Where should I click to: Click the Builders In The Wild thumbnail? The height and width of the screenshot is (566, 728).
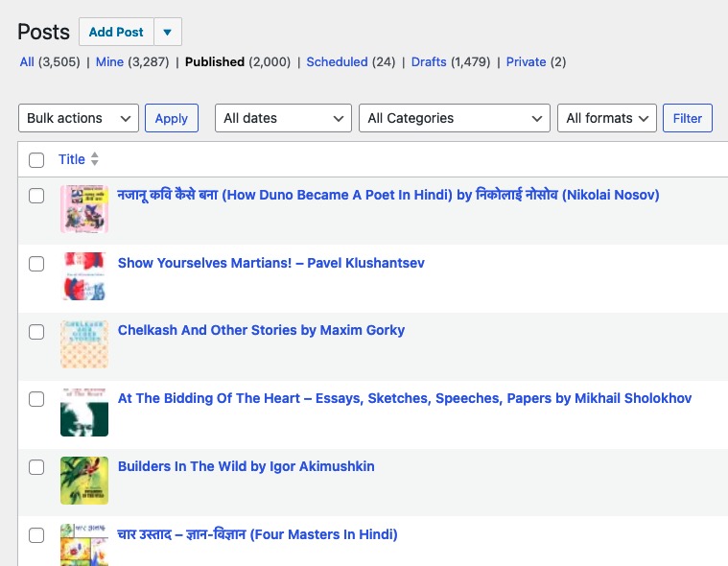click(84, 481)
